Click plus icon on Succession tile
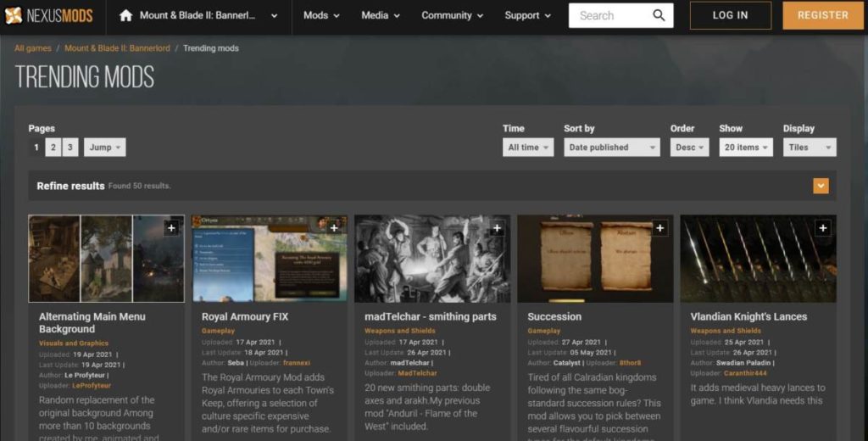Viewport: 868px width, 441px height. (659, 227)
